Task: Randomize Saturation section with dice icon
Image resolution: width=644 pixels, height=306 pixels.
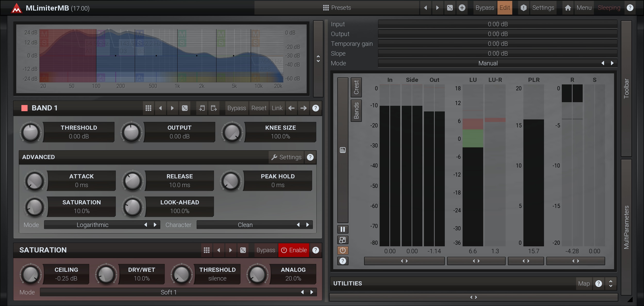Action: (243, 250)
